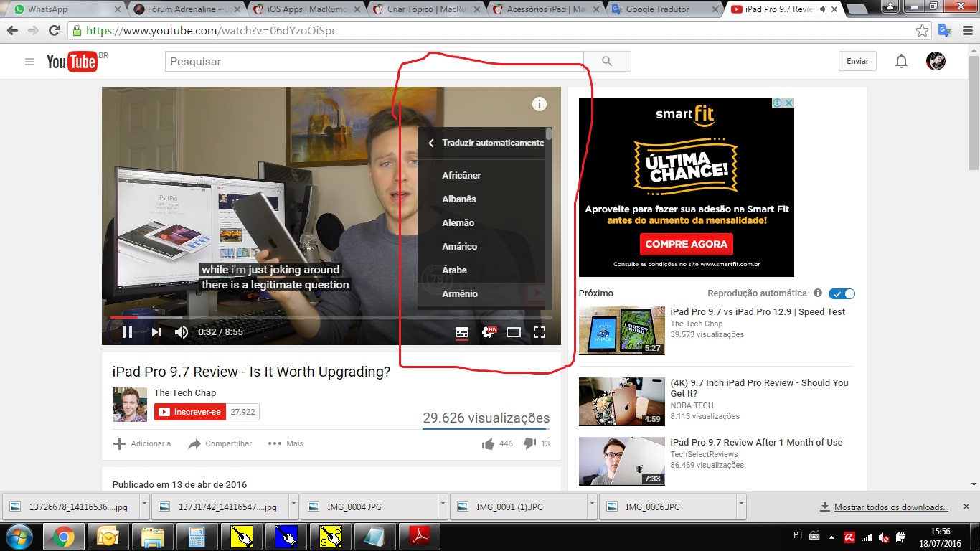Screen dimensions: 980x551
Task: Switch to Google Tradutor tab
Action: pyautogui.click(x=664, y=9)
